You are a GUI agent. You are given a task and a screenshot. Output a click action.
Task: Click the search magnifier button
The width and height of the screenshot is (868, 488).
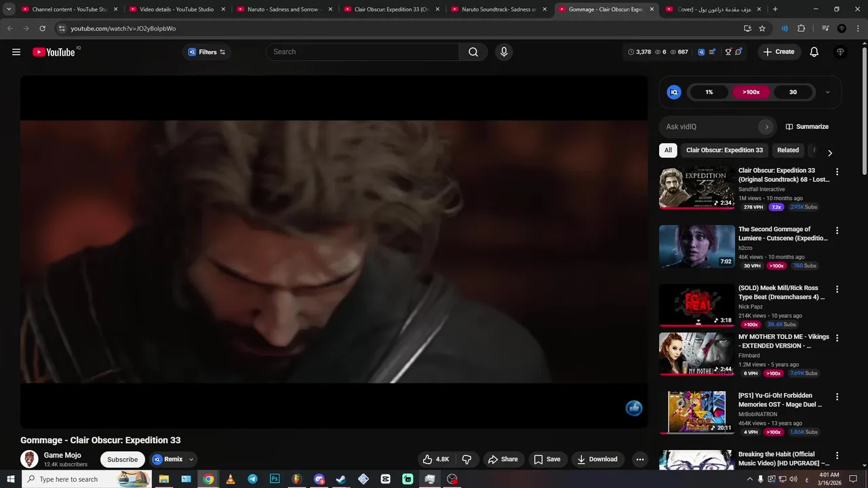[x=473, y=52]
